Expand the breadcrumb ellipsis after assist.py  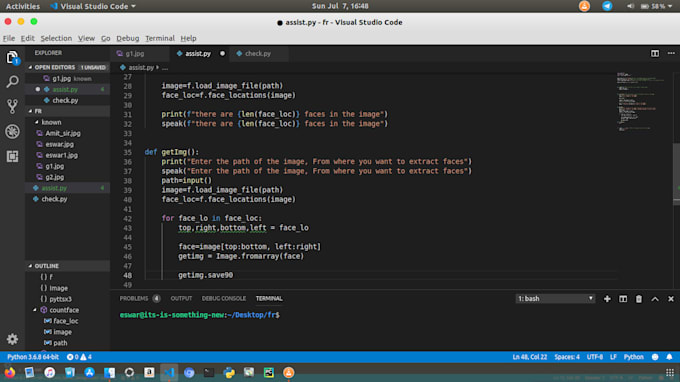pyautogui.click(x=165, y=68)
